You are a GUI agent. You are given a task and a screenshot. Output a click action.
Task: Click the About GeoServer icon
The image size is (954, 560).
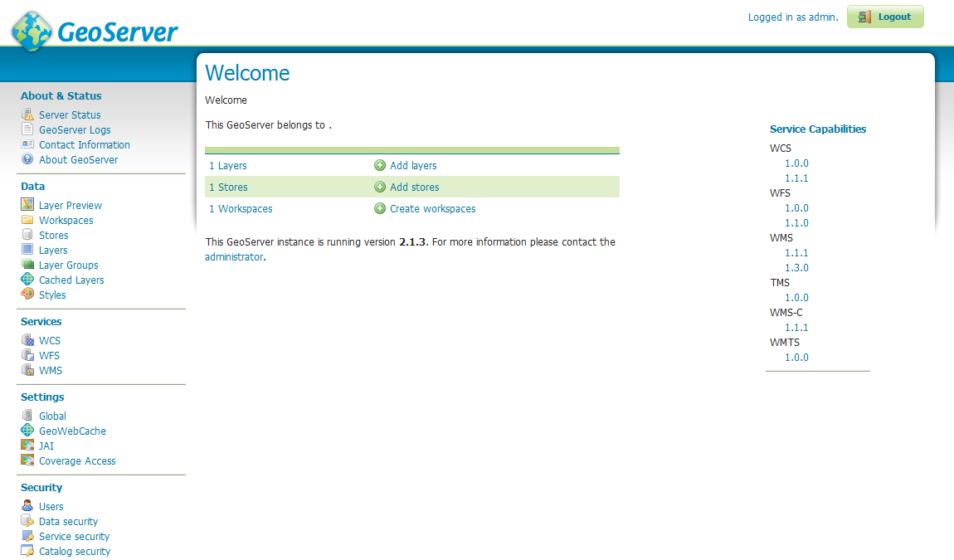coord(27,158)
